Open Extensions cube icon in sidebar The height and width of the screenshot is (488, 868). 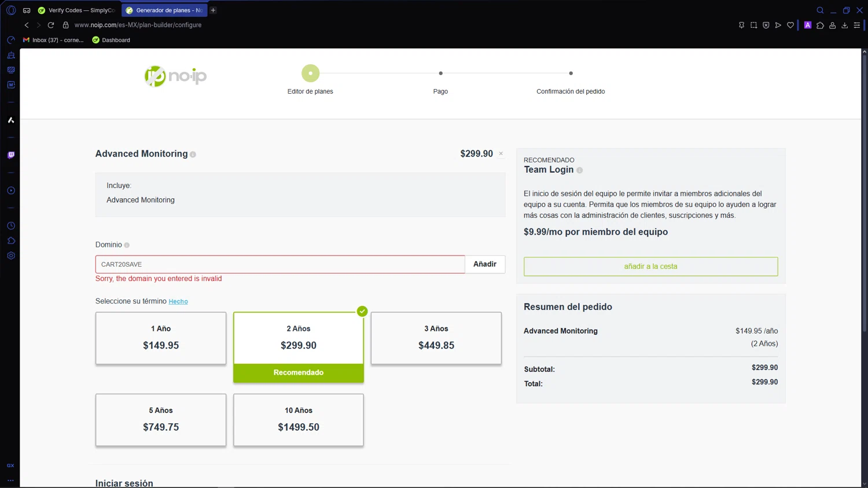pyautogui.click(x=11, y=241)
